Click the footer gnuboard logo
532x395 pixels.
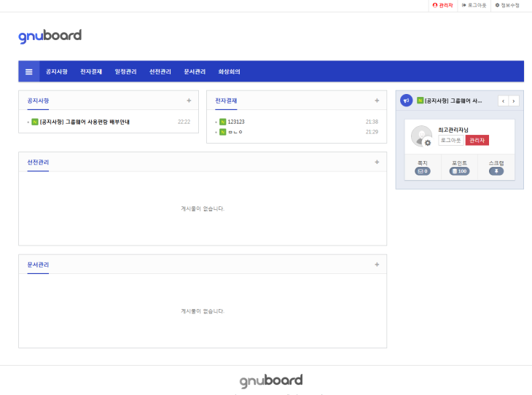(270, 380)
